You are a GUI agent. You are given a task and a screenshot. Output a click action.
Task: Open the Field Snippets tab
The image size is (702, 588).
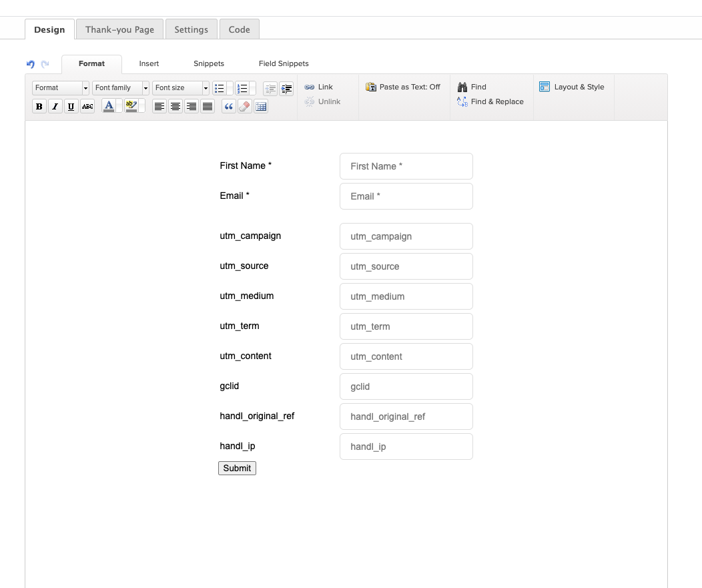(284, 63)
